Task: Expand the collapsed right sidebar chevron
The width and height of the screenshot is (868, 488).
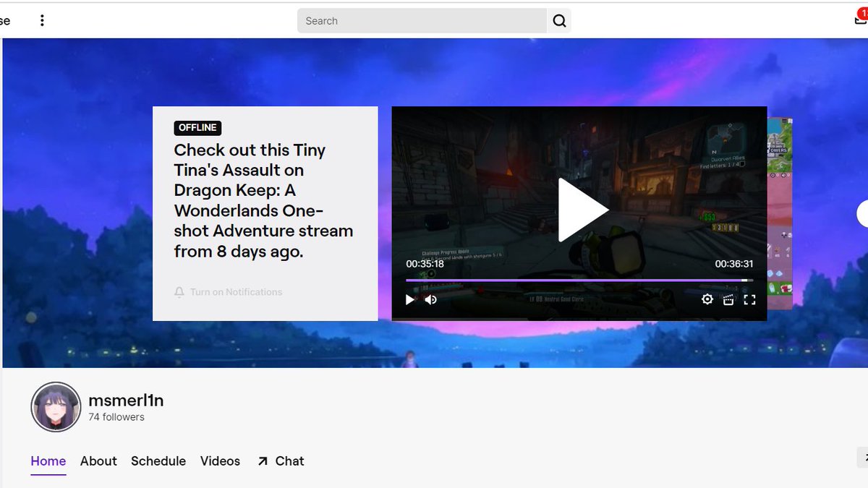Action: point(865,458)
